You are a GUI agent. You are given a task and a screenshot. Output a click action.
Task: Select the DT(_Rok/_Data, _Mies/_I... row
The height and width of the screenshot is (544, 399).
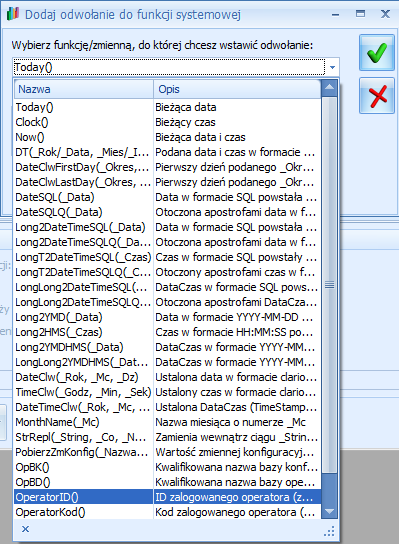tap(168, 152)
